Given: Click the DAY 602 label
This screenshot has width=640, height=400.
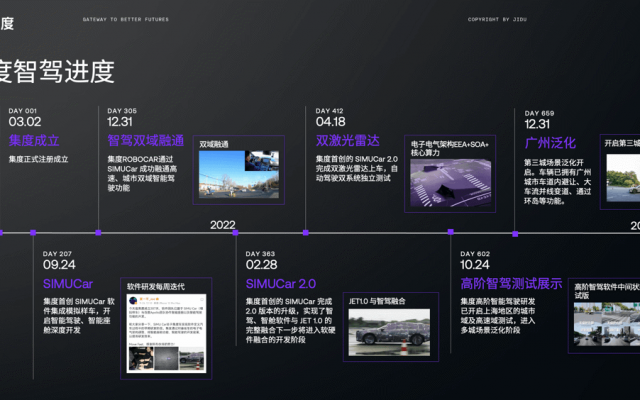Looking at the screenshot, I should click(x=475, y=253).
